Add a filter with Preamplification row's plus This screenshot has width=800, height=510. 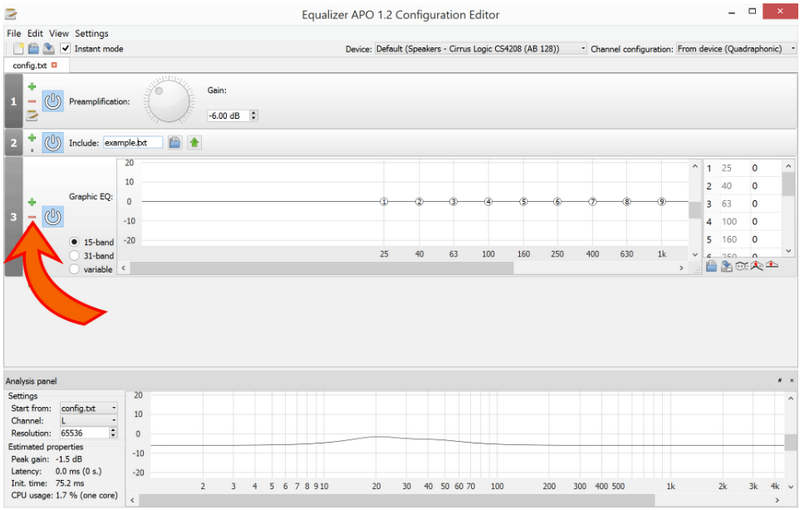(32, 87)
